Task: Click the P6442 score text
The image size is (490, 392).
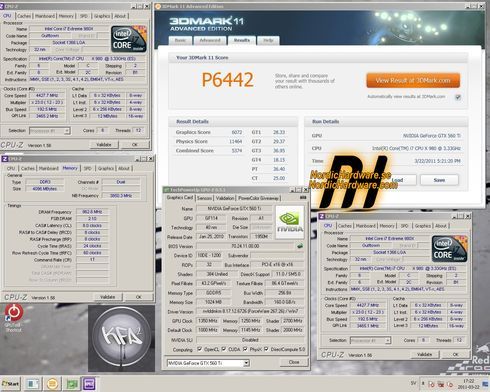Action: pyautogui.click(x=228, y=80)
